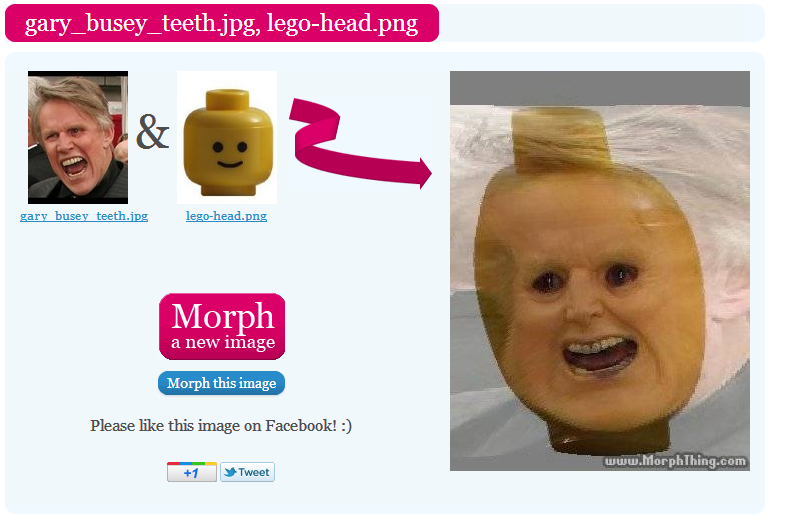Viewport: 785px width, 530px height.
Task: Follow the lego-head.png link
Action: (226, 216)
